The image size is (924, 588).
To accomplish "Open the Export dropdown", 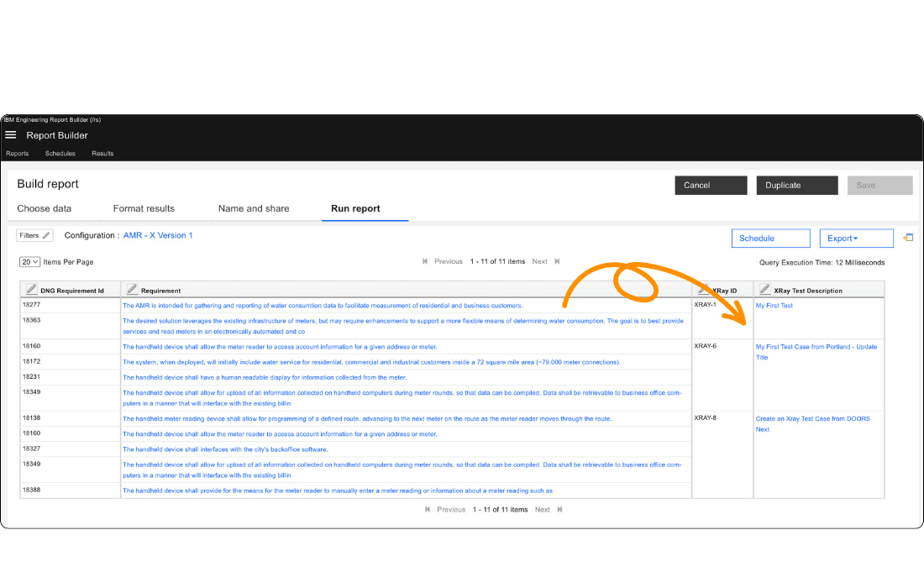I will [856, 238].
